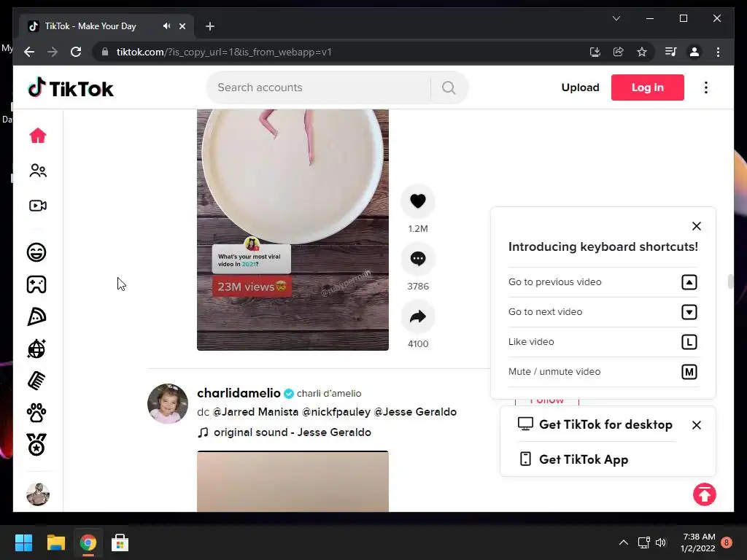Open a new browser tab

coord(210,26)
